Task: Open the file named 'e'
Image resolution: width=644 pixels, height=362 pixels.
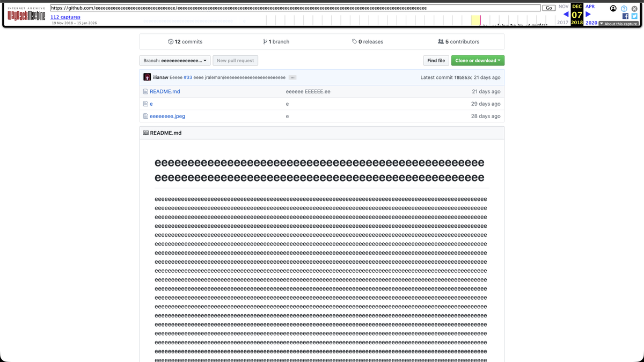Action: pos(151,104)
